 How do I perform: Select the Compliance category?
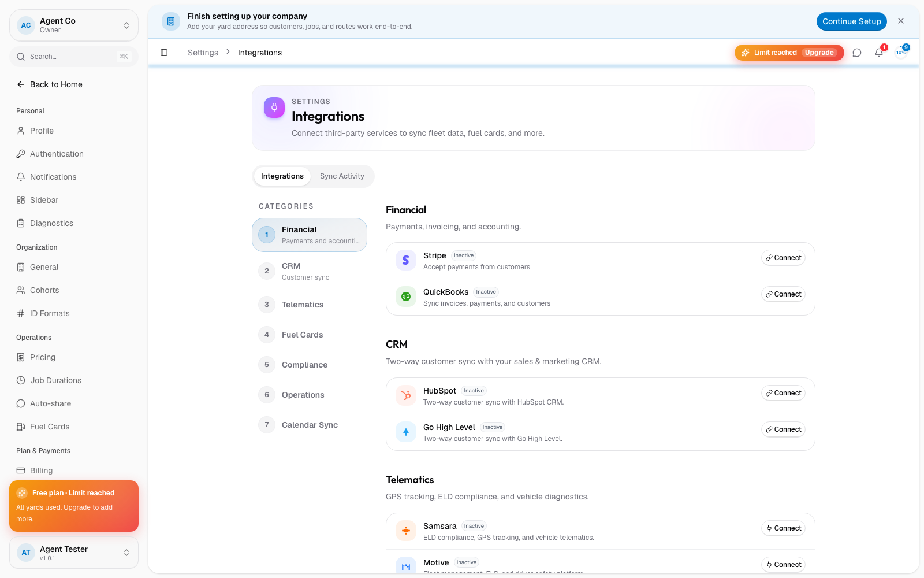310,365
